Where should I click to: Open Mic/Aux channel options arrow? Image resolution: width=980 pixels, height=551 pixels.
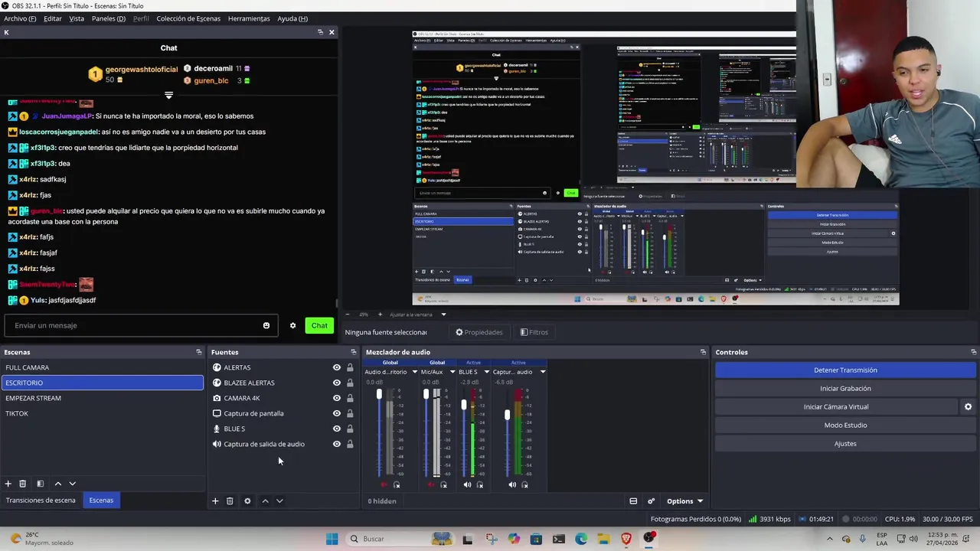coord(452,372)
